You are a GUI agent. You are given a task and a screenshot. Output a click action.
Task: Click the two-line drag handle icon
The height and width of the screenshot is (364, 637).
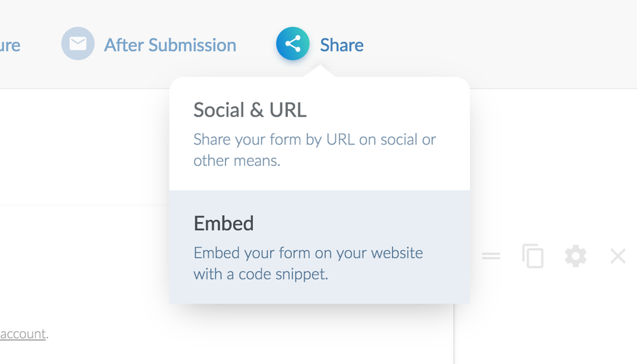[490, 256]
